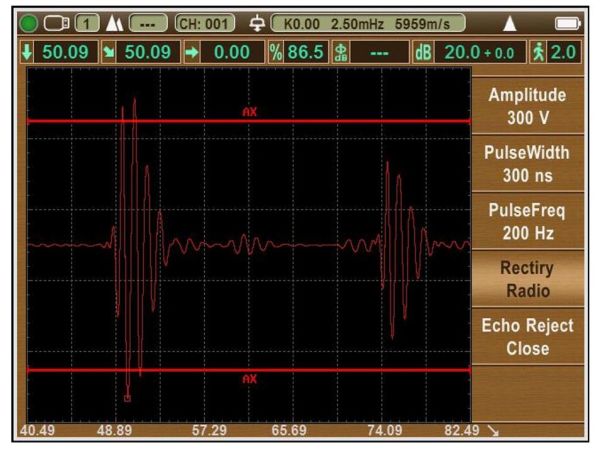Select the 0.00 horizontal distance value
Viewport: 600px width, 450px height.
[232, 52]
